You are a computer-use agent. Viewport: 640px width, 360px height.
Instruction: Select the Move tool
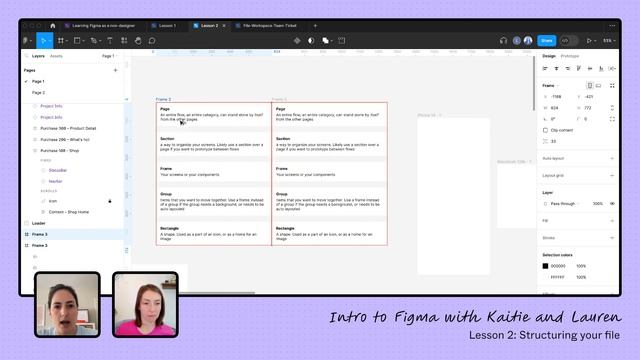point(43,41)
